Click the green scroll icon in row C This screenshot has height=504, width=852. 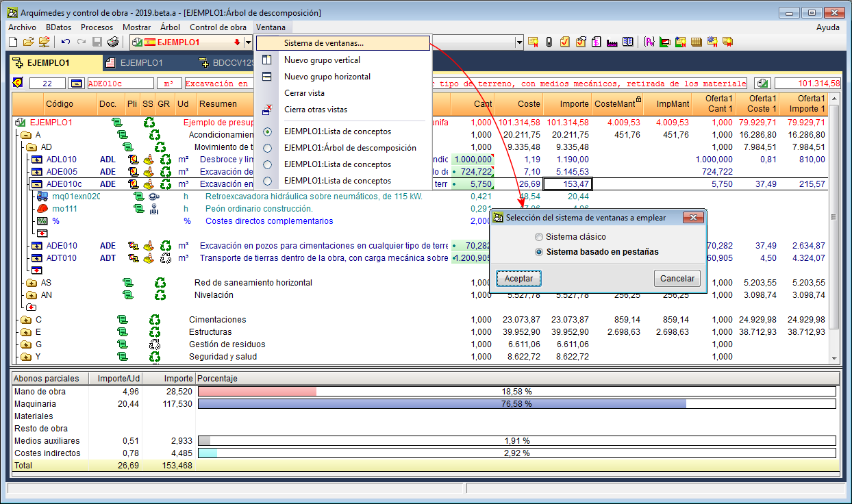(x=122, y=320)
